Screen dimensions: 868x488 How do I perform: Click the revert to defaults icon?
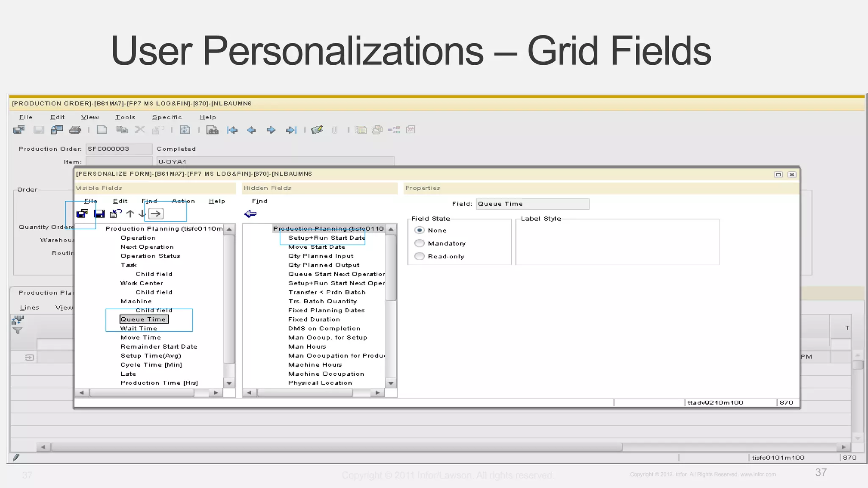pos(115,214)
